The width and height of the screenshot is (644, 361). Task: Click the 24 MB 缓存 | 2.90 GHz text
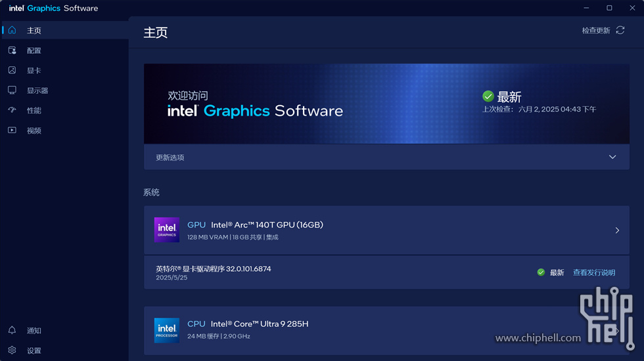[x=218, y=336]
